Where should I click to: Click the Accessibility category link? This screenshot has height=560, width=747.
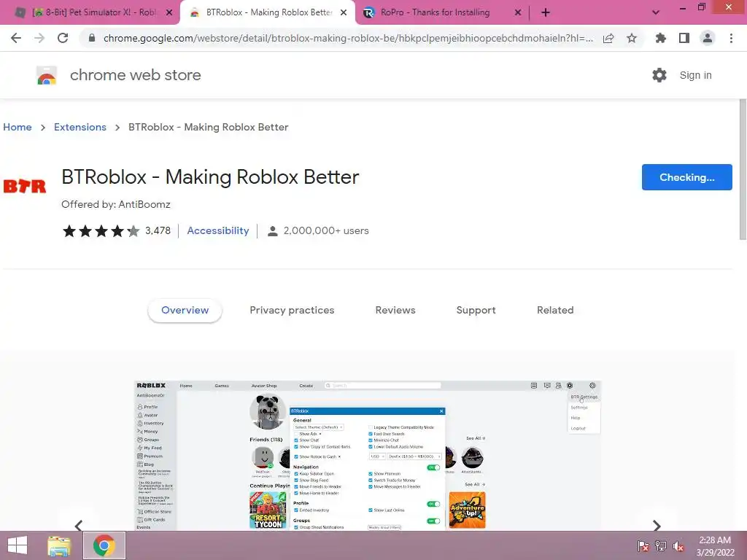[217, 230]
